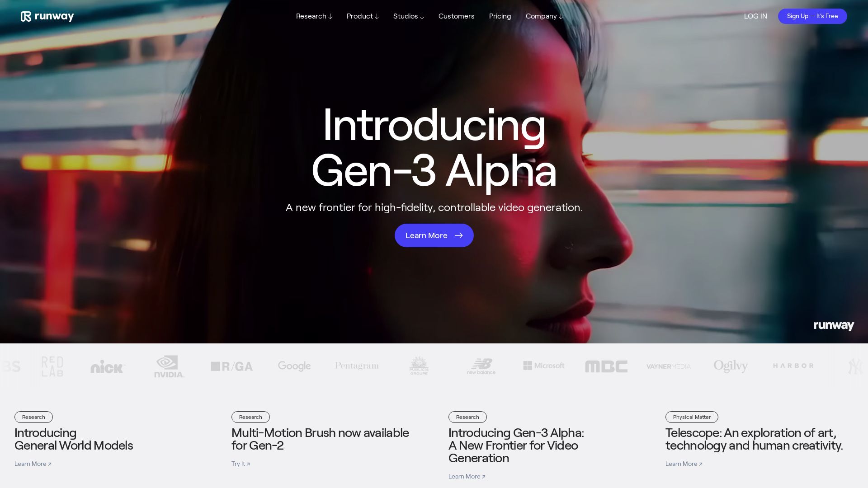
Task: Click the Company dropdown arrow
Action: (561, 16)
